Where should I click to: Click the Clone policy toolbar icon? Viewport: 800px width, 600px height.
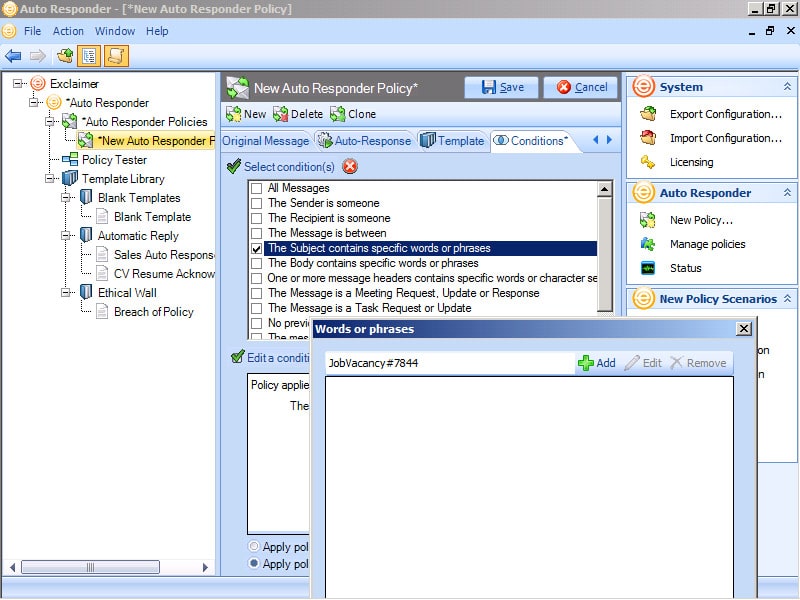[337, 114]
